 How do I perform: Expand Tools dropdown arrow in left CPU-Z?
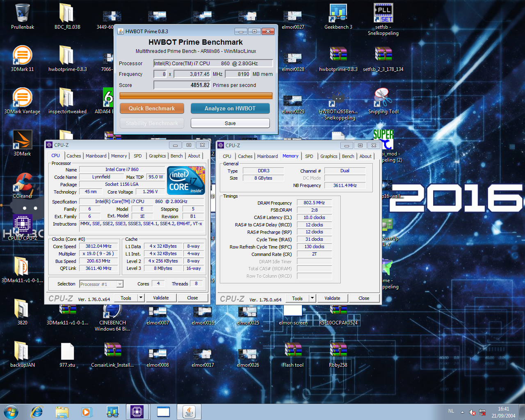click(x=141, y=298)
